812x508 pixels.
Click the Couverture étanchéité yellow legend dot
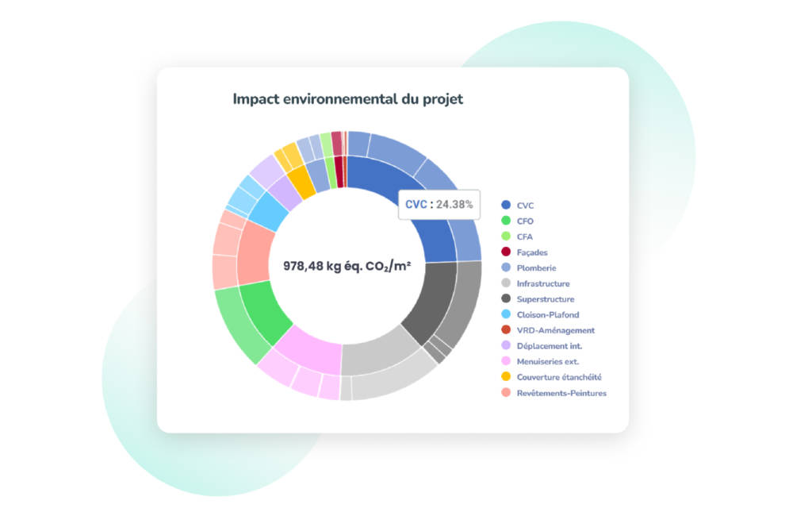(x=506, y=376)
